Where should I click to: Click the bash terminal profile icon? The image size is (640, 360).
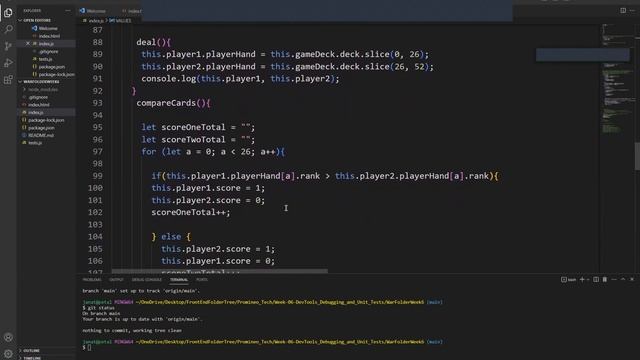568,280
